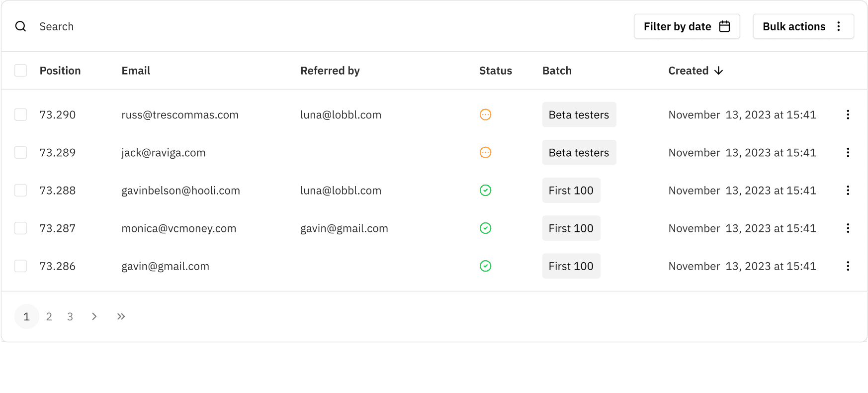Click Beta testers tag in row 73.290
Viewport: 868px width, 393px height.
coord(579,115)
